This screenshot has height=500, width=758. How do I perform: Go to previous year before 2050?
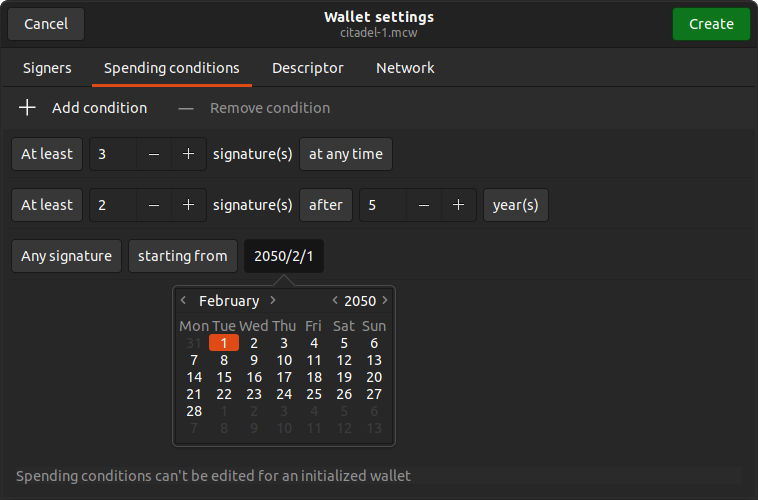335,301
